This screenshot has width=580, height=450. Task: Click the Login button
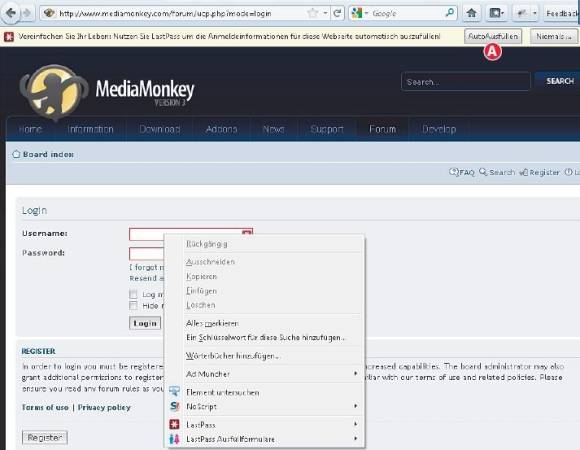(x=145, y=323)
